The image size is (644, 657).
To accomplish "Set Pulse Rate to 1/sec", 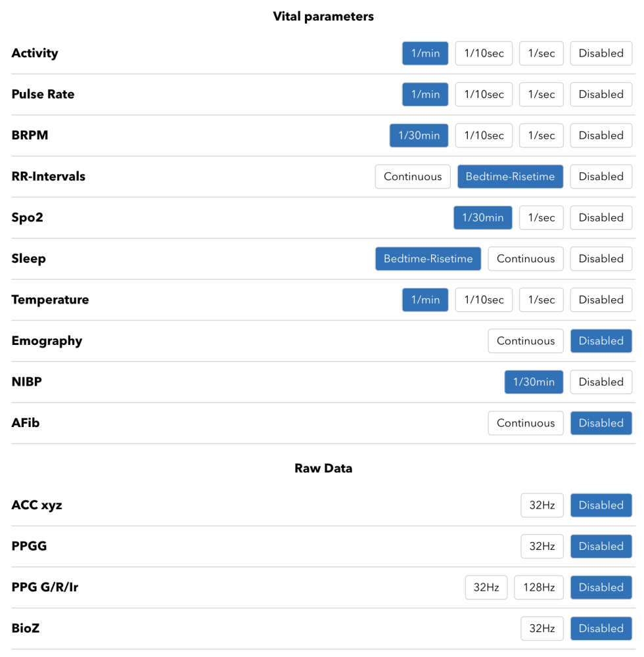I will click(541, 95).
